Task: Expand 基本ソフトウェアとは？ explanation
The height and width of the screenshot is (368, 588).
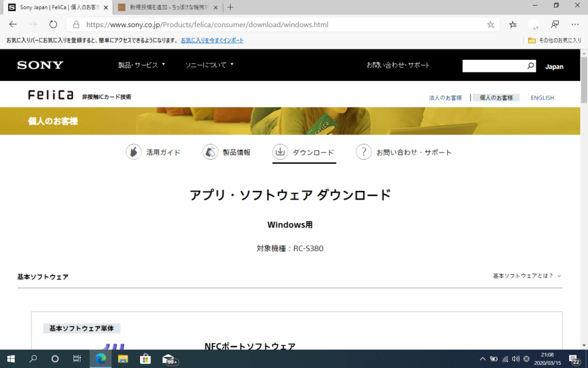Action: point(527,276)
